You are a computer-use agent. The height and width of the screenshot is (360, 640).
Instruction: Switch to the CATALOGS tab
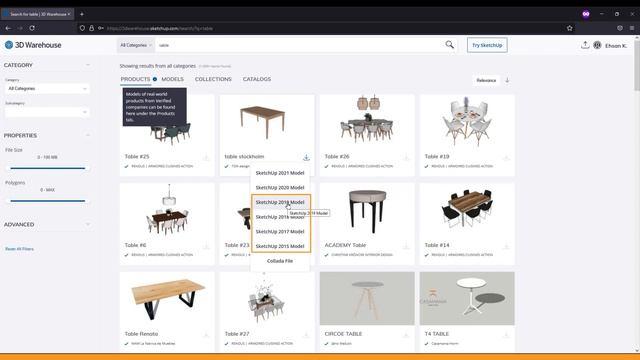coord(257,79)
